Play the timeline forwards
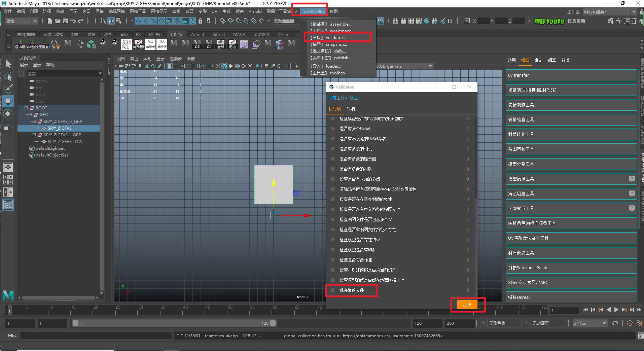The image size is (644, 351). pyautogui.click(x=616, y=310)
